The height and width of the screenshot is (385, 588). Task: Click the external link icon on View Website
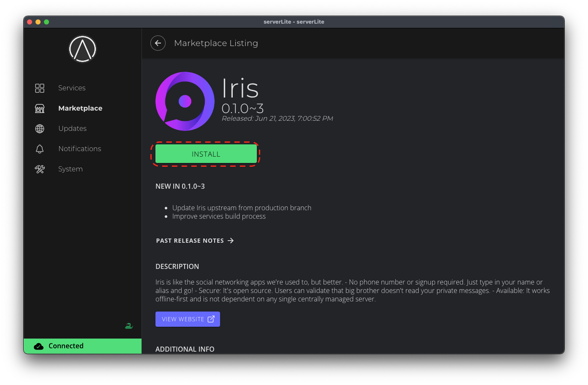pos(211,319)
